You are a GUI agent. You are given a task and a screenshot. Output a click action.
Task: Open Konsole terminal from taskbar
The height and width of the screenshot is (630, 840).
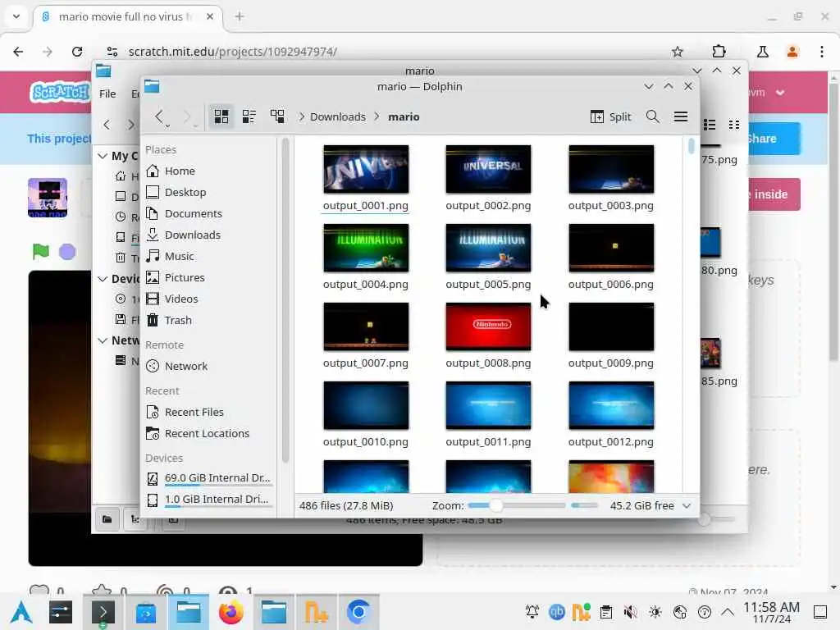103,612
